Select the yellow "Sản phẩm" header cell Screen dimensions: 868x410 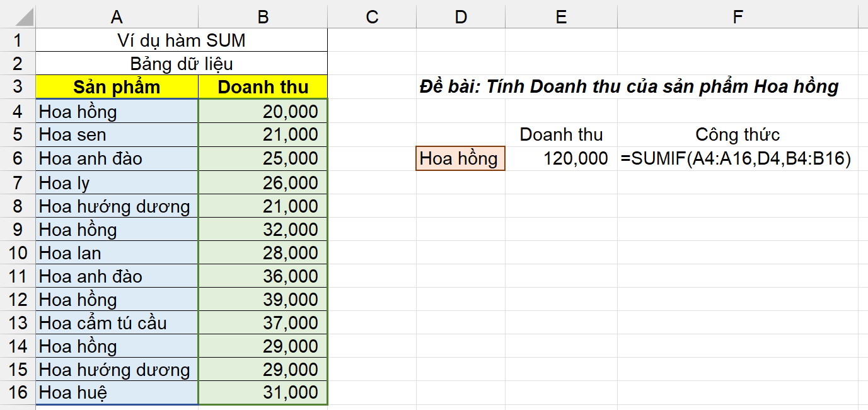coord(117,87)
